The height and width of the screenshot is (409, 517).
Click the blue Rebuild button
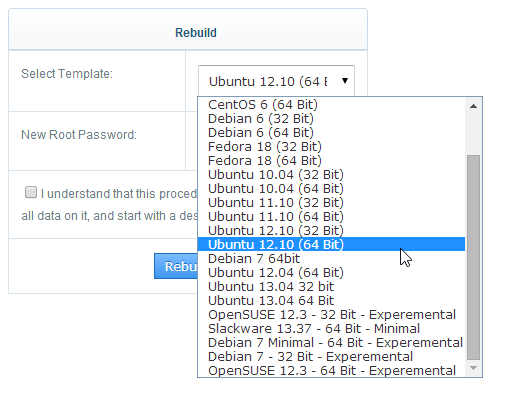176,266
